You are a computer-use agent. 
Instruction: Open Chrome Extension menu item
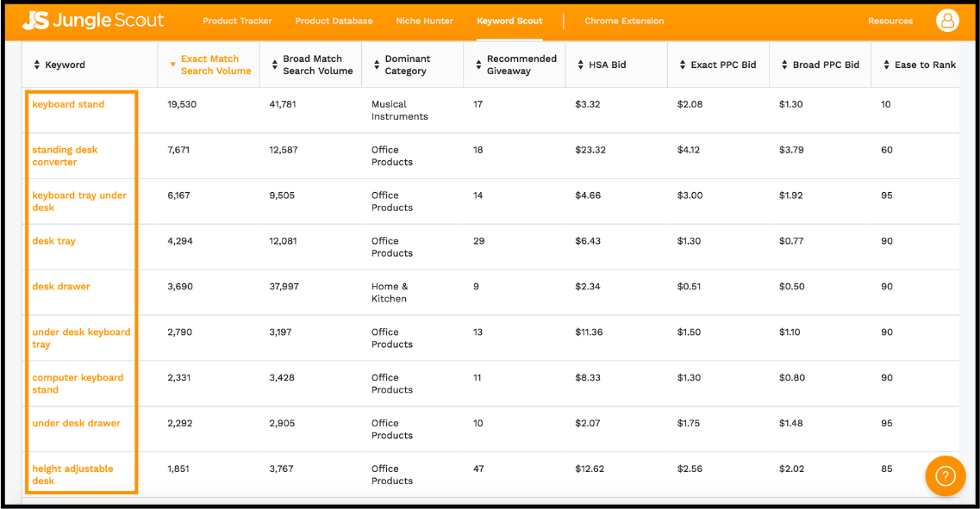point(624,21)
